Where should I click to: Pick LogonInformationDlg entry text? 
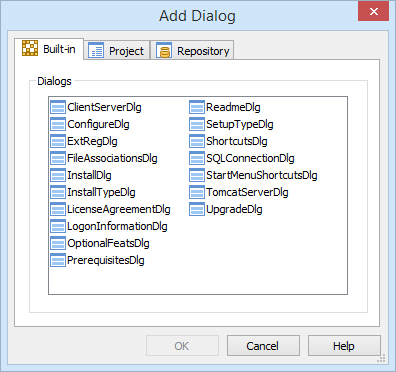coord(117,226)
